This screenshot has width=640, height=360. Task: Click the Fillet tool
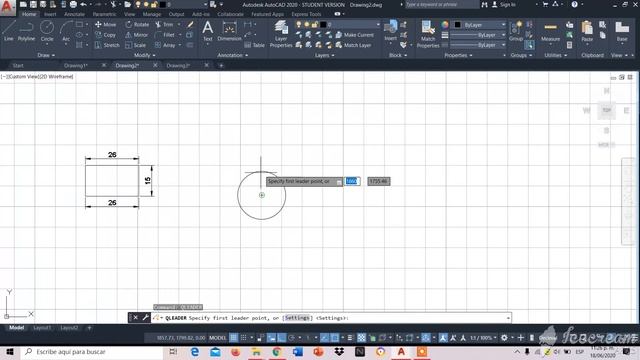165,35
